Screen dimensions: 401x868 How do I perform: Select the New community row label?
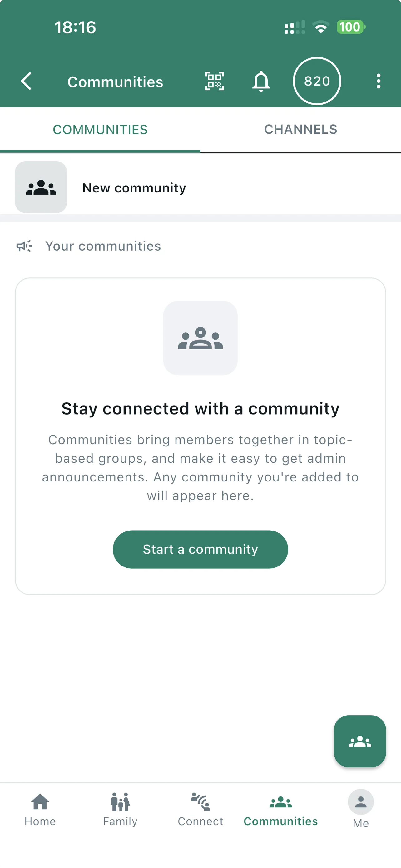pyautogui.click(x=134, y=188)
